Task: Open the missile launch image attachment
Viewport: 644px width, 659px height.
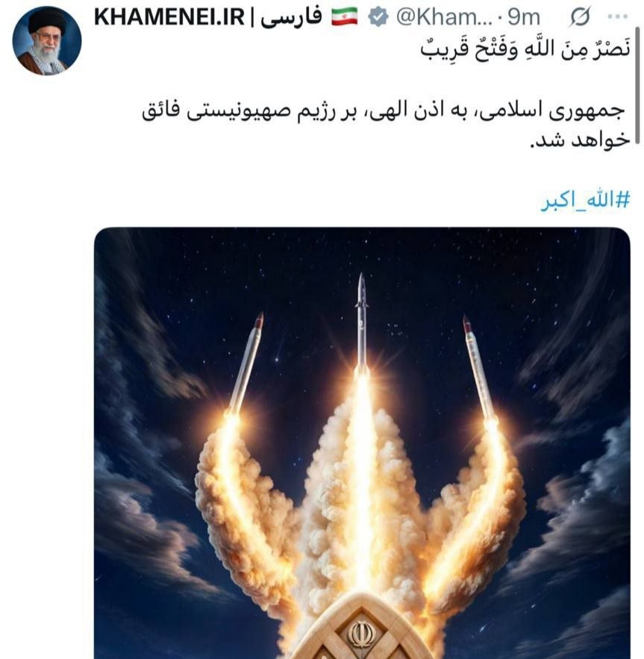Action: pyautogui.click(x=362, y=443)
